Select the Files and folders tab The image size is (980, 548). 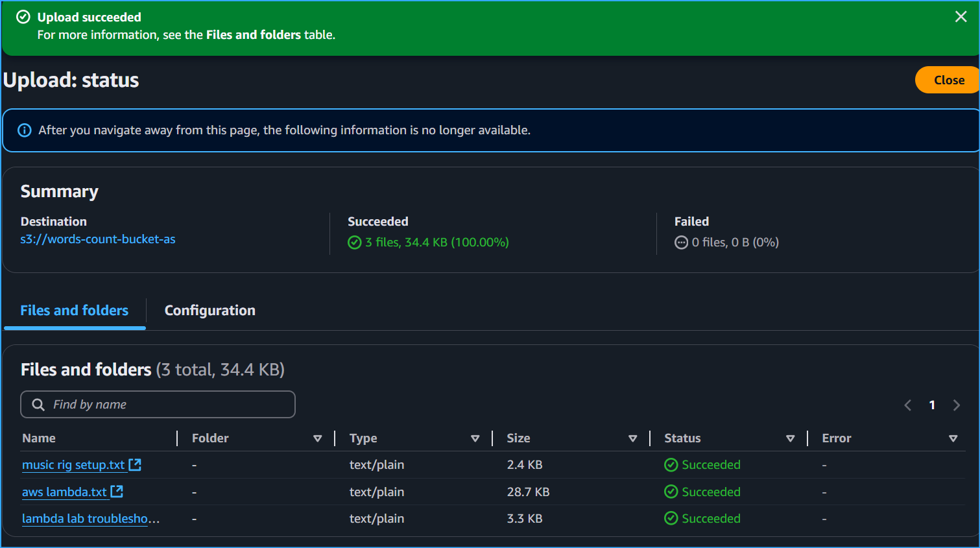tap(75, 311)
